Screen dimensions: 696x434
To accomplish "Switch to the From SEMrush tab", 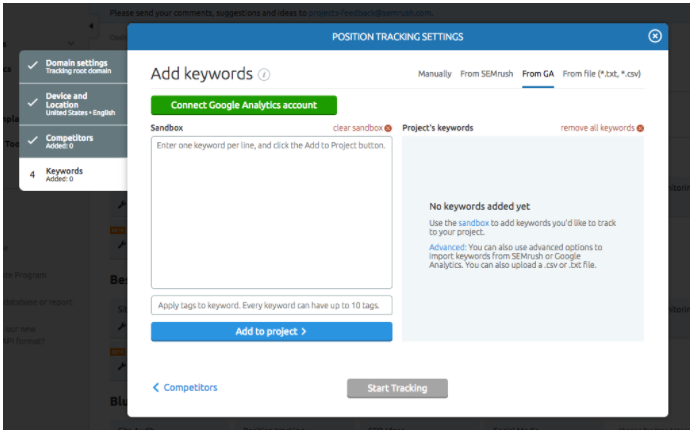I will pyautogui.click(x=486, y=74).
